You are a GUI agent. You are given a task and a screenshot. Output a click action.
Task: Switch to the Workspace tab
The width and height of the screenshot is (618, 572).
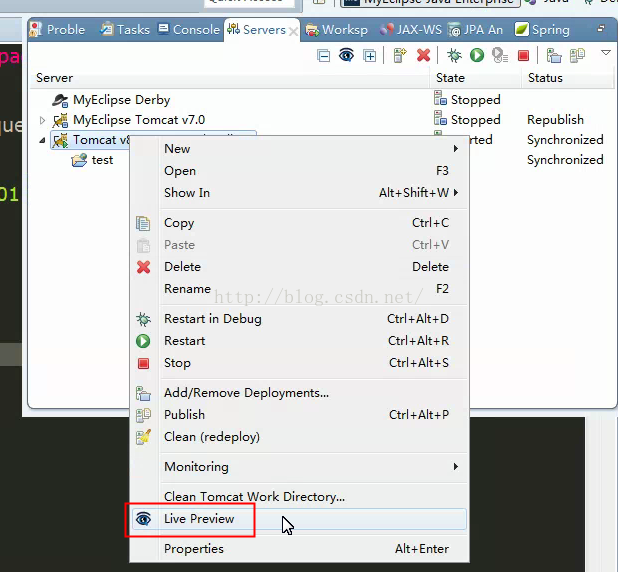click(x=337, y=30)
